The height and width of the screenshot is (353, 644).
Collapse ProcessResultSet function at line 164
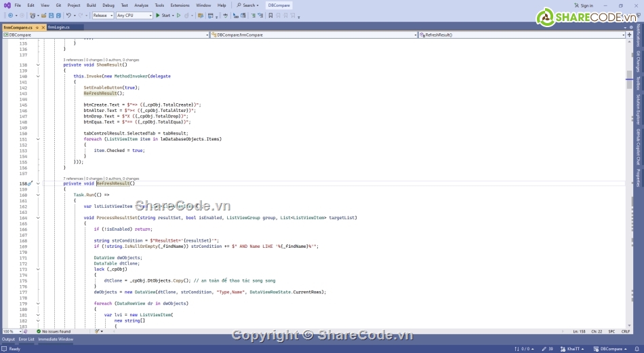click(38, 218)
